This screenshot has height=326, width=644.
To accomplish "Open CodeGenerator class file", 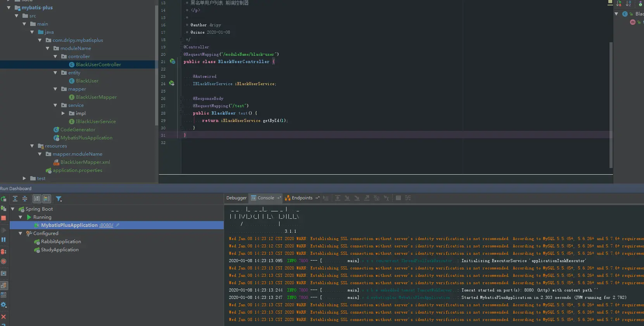I will pyautogui.click(x=78, y=130).
